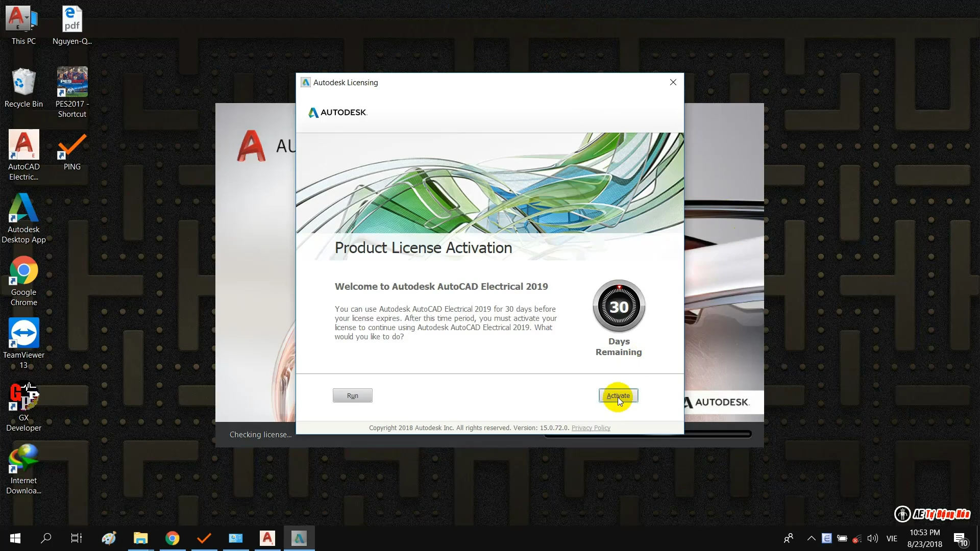Switch to Autodesk Licensing taskbar item
The height and width of the screenshot is (551, 980).
299,538
